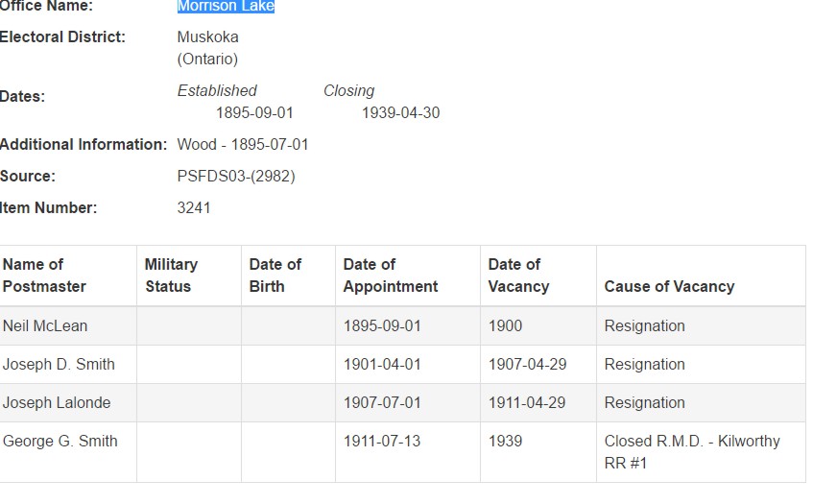
Task: Select the Neil McLean postmaster row
Action: [45, 326]
